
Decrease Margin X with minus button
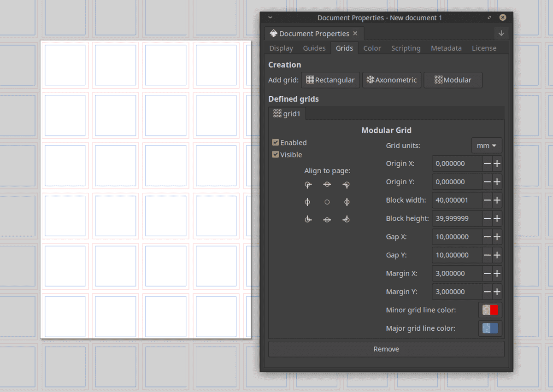(487, 274)
